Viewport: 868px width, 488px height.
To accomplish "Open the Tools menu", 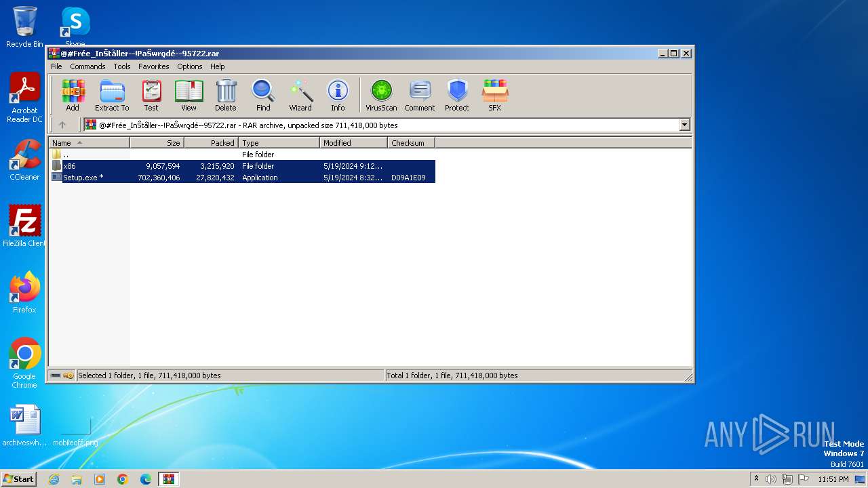I will [x=122, y=66].
